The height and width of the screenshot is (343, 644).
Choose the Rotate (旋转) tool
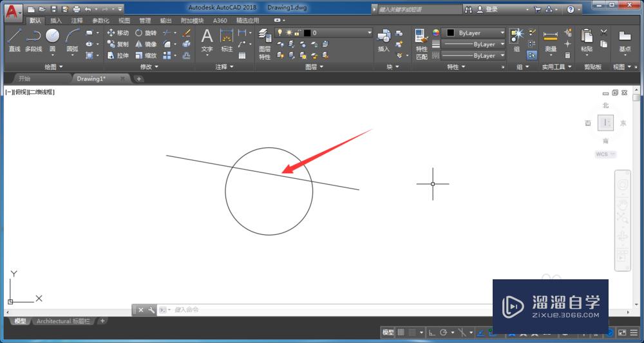[x=146, y=33]
